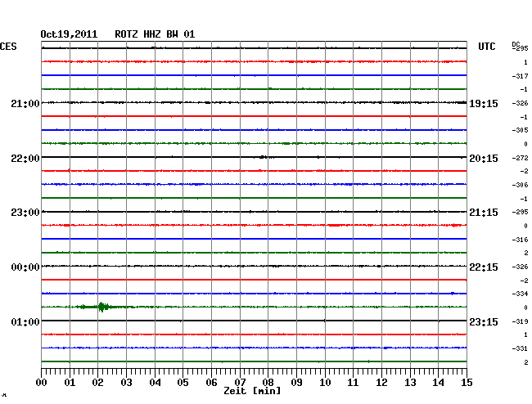
Task: Click the minute 08 tick label on axis
Action: (268, 383)
